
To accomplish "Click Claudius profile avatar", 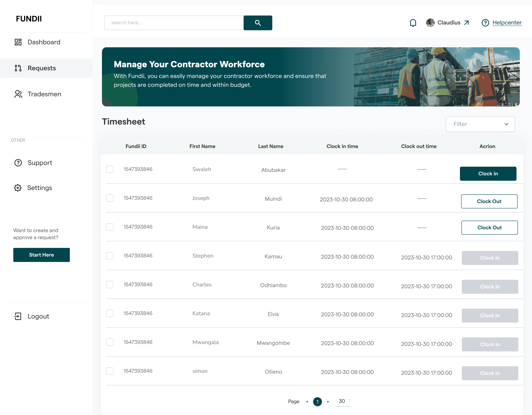I will [430, 23].
